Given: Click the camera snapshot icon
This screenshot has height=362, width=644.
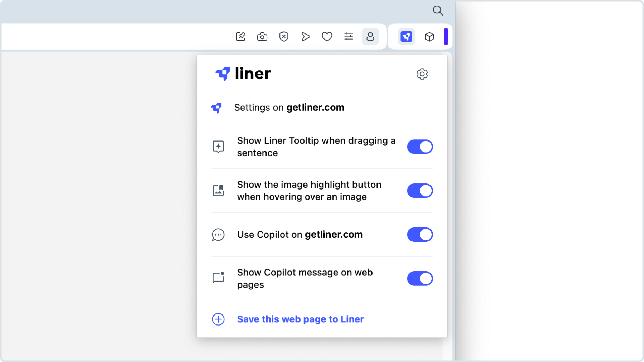Looking at the screenshot, I should (x=262, y=37).
